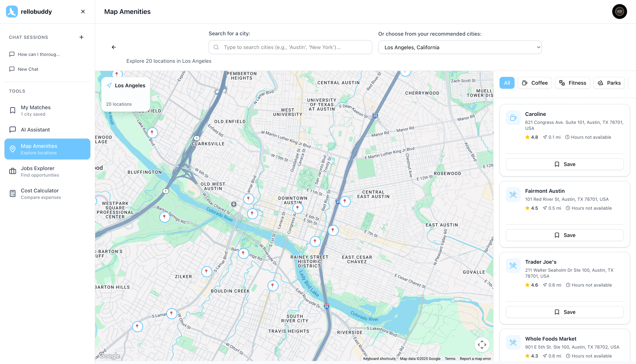Click the coffee cup icon on Caroline's card
Screen dimensions: 636x364
(513, 118)
